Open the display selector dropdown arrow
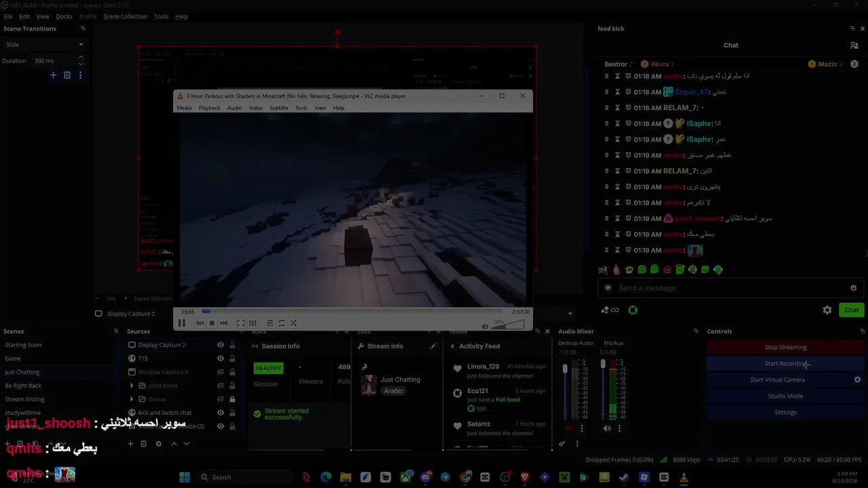 coord(570,314)
